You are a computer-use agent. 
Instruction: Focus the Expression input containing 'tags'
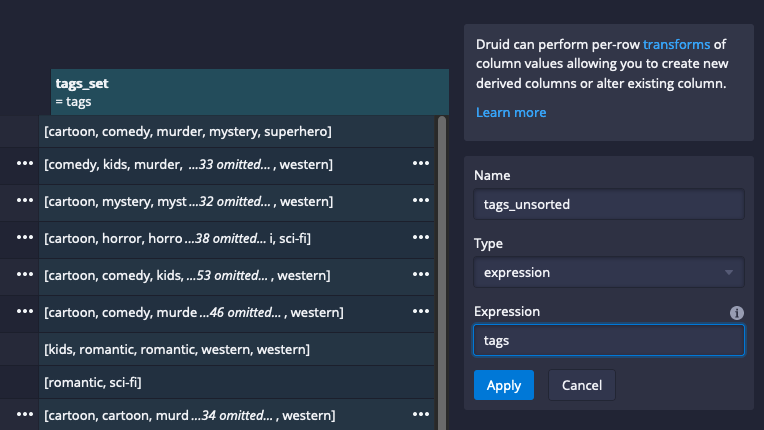(x=608, y=341)
